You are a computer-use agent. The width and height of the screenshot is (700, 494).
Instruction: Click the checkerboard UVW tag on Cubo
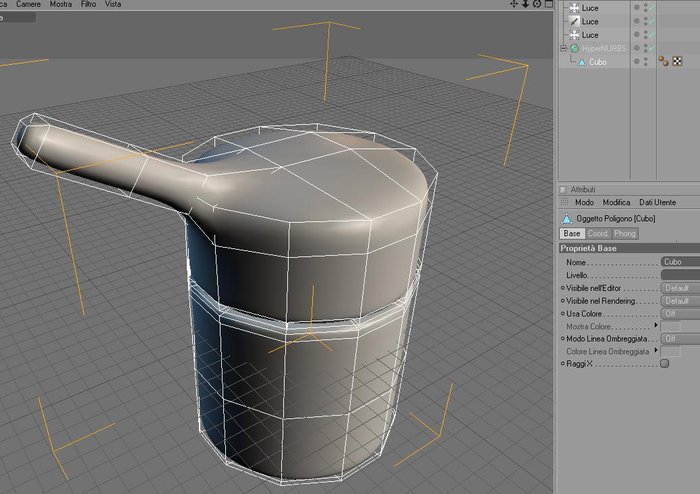coord(677,62)
